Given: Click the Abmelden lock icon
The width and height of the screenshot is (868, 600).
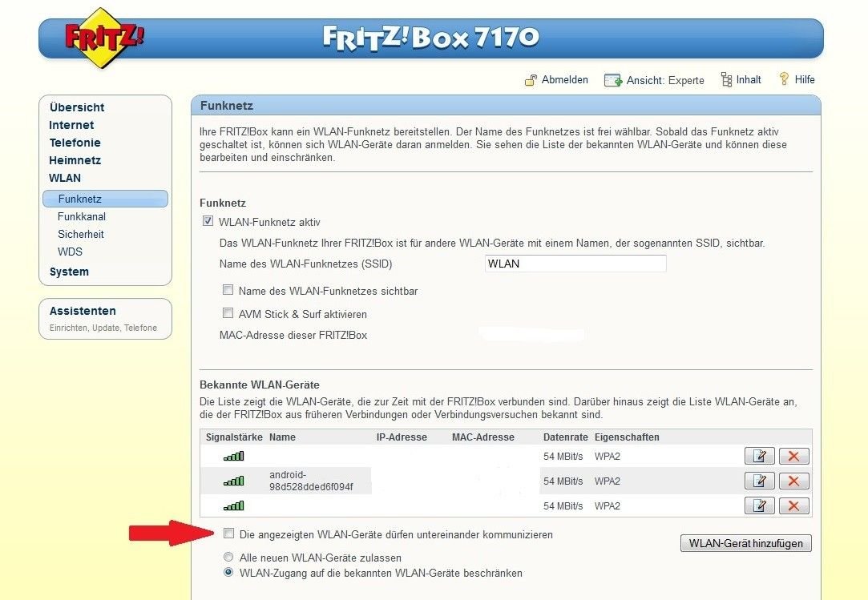Looking at the screenshot, I should click(531, 80).
